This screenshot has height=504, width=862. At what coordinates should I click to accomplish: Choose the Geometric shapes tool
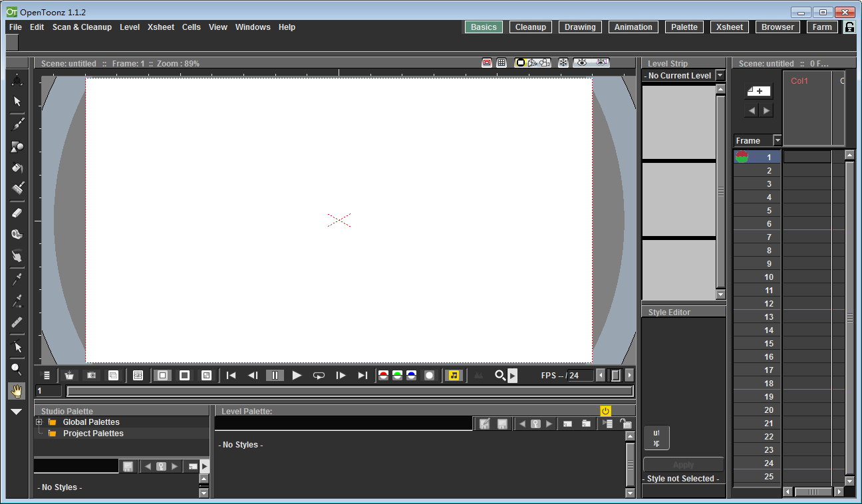17,146
